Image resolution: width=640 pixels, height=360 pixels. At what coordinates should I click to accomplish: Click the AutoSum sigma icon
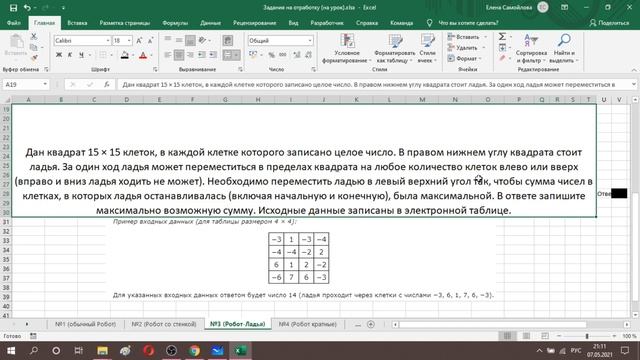point(502,37)
